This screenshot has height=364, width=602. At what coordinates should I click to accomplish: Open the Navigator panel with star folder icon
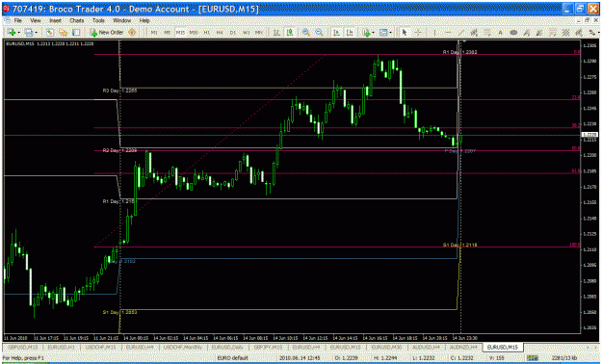[x=63, y=33]
